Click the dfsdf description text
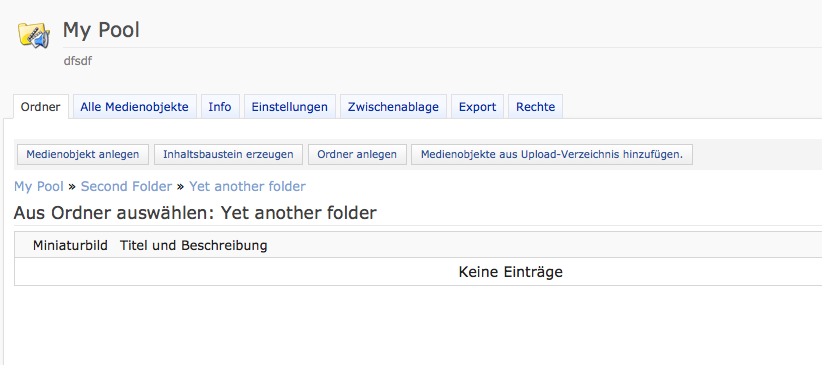This screenshot has width=822, height=365. point(78,61)
